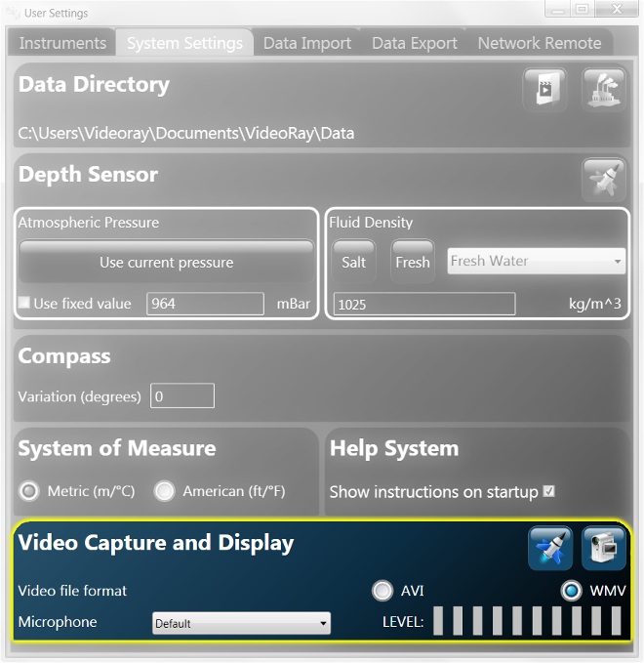Click the mBar unit label
This screenshot has height=663, width=644.
(x=294, y=303)
